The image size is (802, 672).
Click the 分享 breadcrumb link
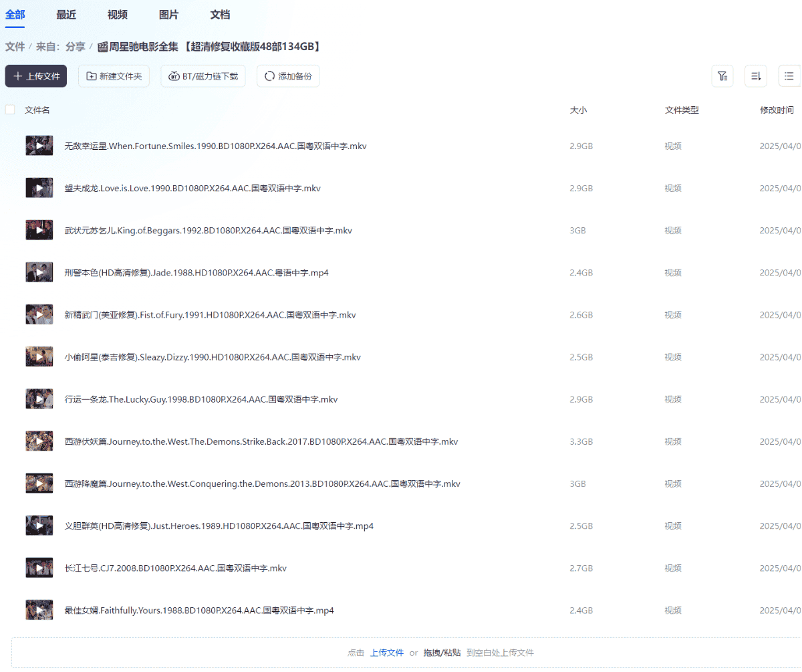pos(75,46)
